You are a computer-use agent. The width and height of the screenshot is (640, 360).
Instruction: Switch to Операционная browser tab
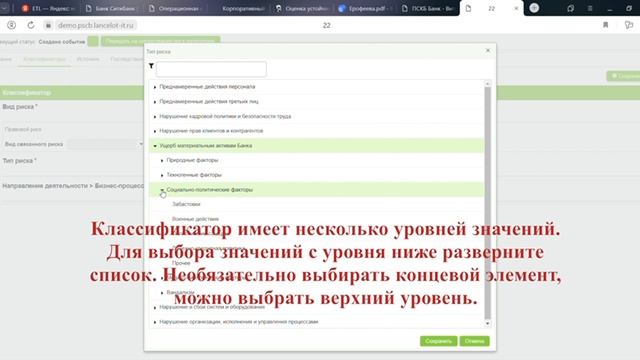click(x=174, y=8)
